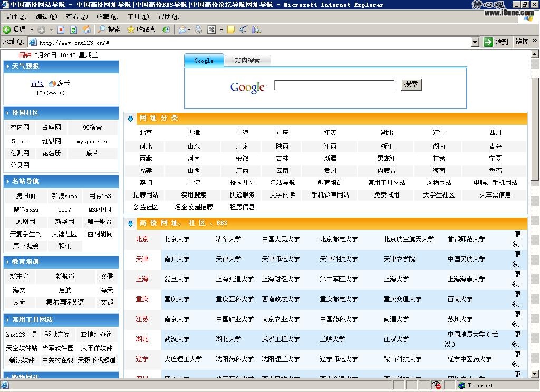Click the blue arrow icon beside 网址分类

click(x=131, y=119)
